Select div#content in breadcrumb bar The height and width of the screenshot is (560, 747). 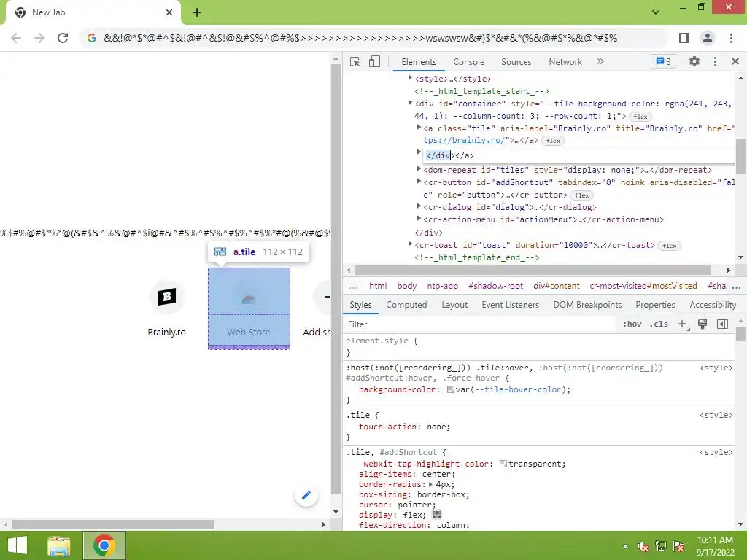(557, 286)
